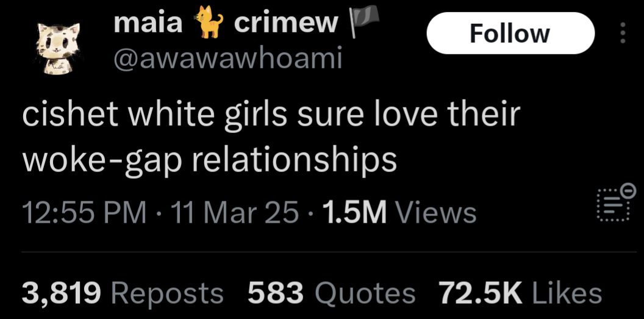This screenshot has height=319, width=644.
Task: Click the "Views" label
Action: pos(435,213)
